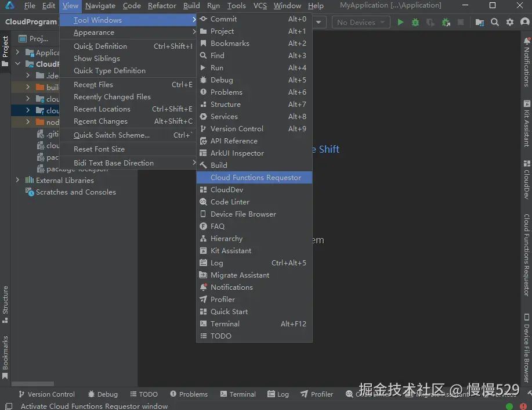Select Version Control in submenu

pos(254,129)
